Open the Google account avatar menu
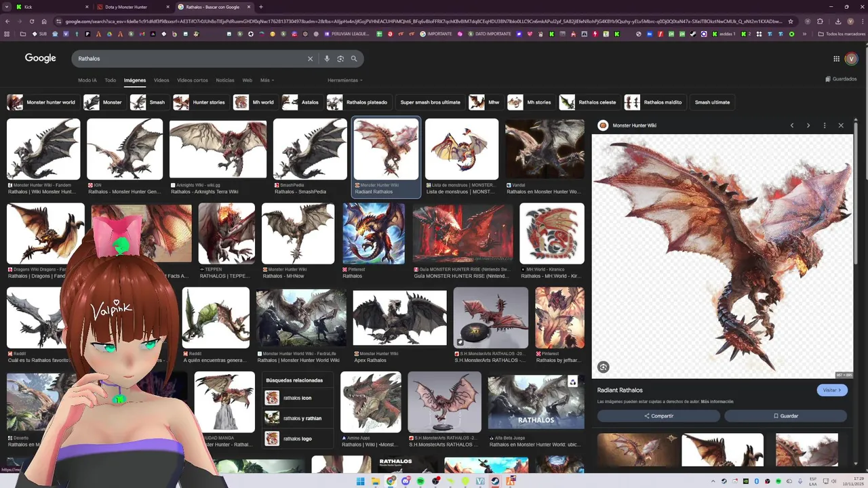This screenshot has height=488, width=868. (x=852, y=59)
